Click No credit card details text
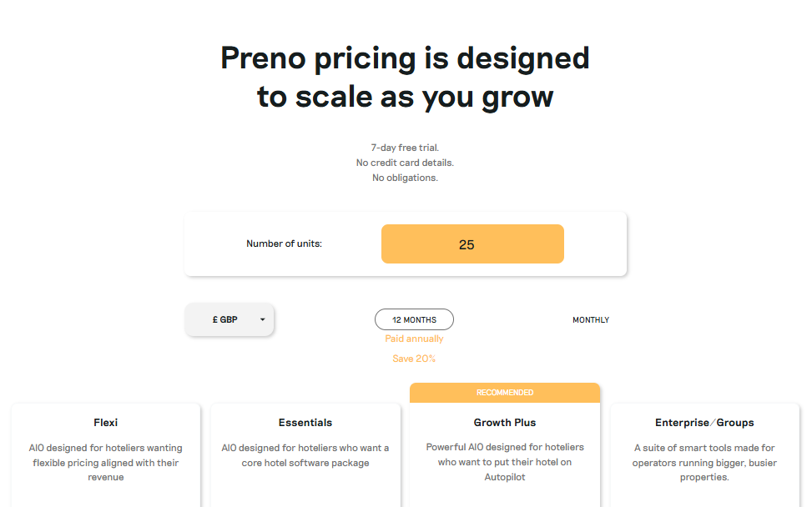The height and width of the screenshot is (507, 812). 405,163
